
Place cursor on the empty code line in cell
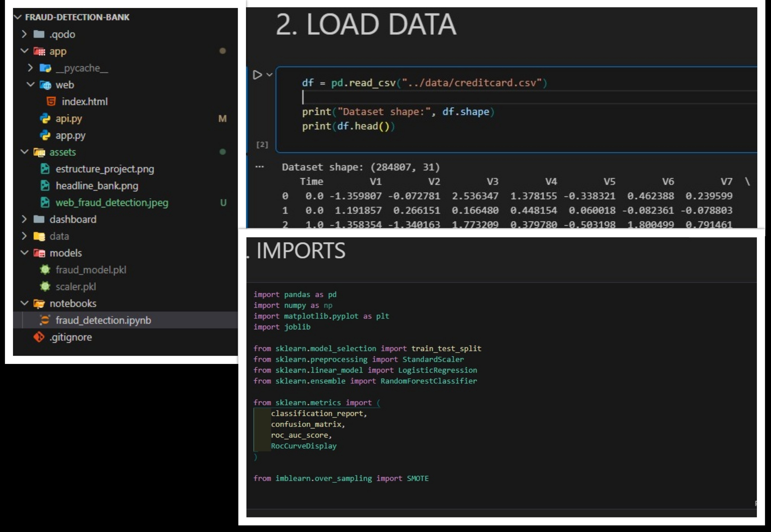400,97
